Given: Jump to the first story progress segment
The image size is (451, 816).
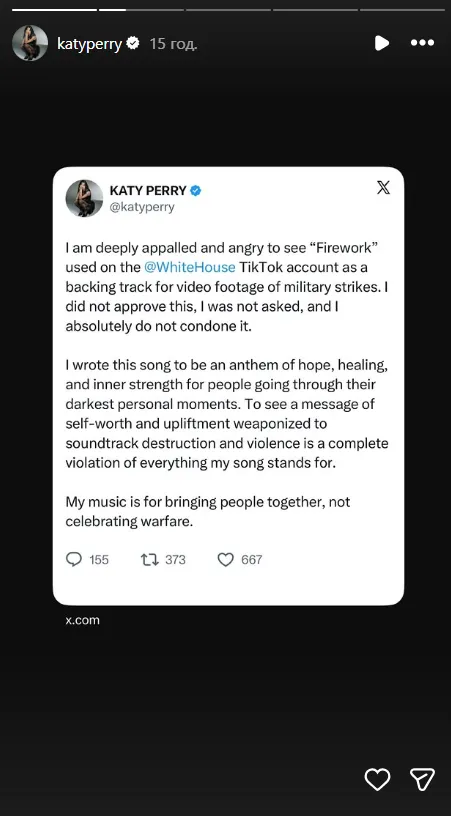Looking at the screenshot, I should point(54,9).
